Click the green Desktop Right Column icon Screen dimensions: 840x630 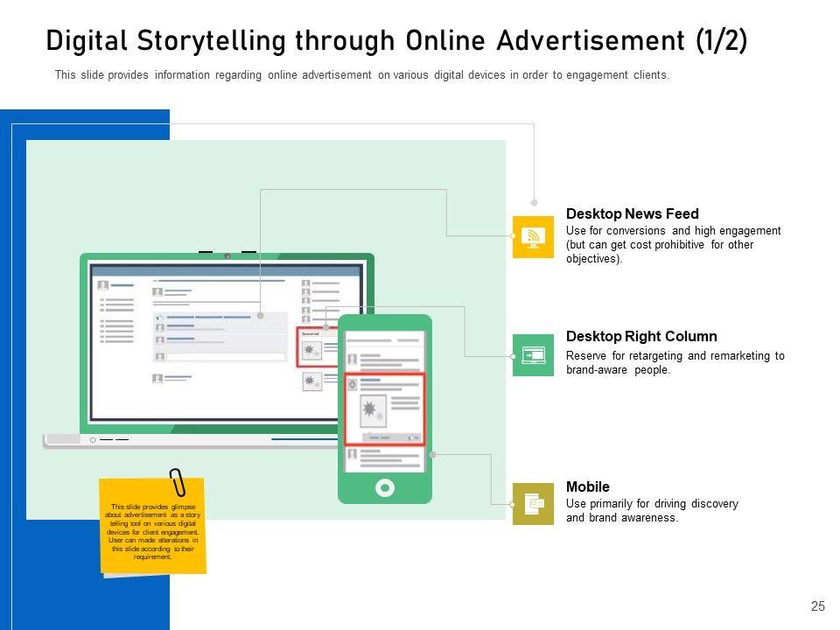[x=533, y=355]
